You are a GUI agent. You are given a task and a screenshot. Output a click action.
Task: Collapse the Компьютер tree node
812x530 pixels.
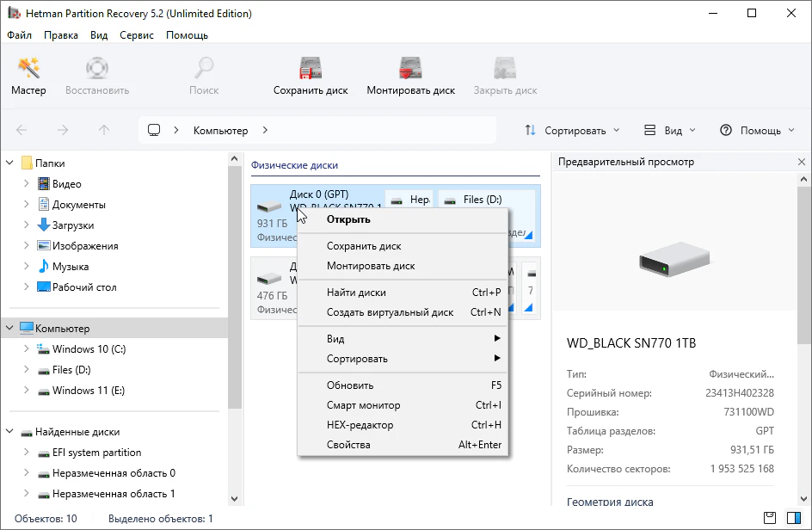9,329
